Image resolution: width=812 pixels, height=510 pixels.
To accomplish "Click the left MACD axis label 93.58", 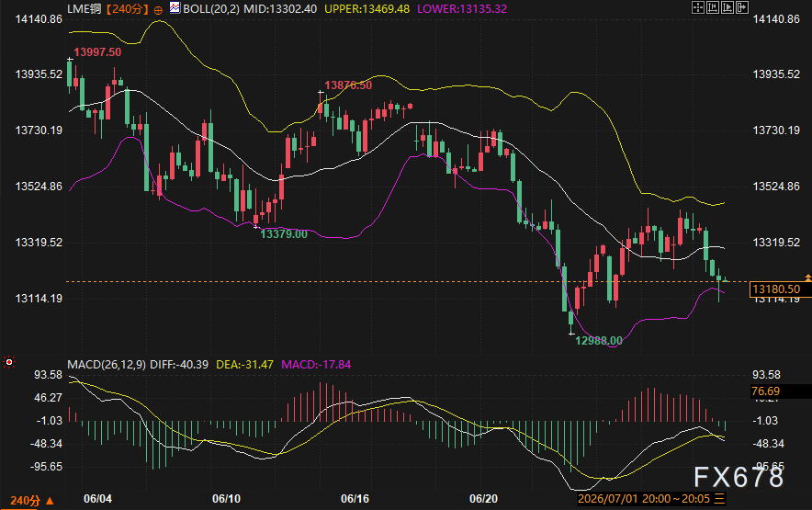I will 48,375.
